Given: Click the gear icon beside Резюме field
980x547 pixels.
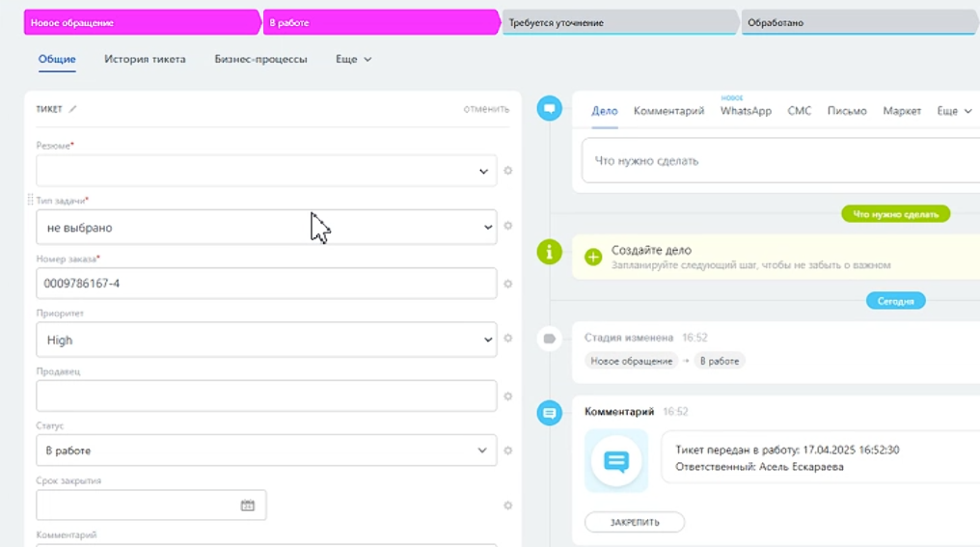Looking at the screenshot, I should point(507,171).
